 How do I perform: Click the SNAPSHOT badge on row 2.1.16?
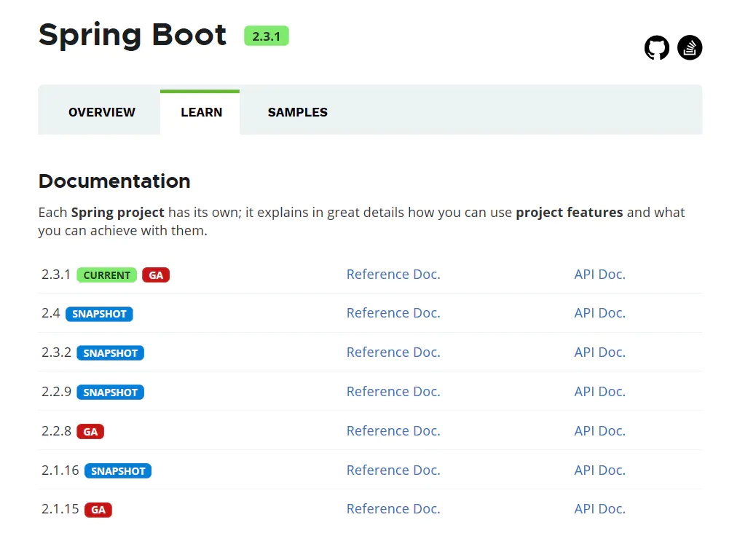(x=118, y=470)
